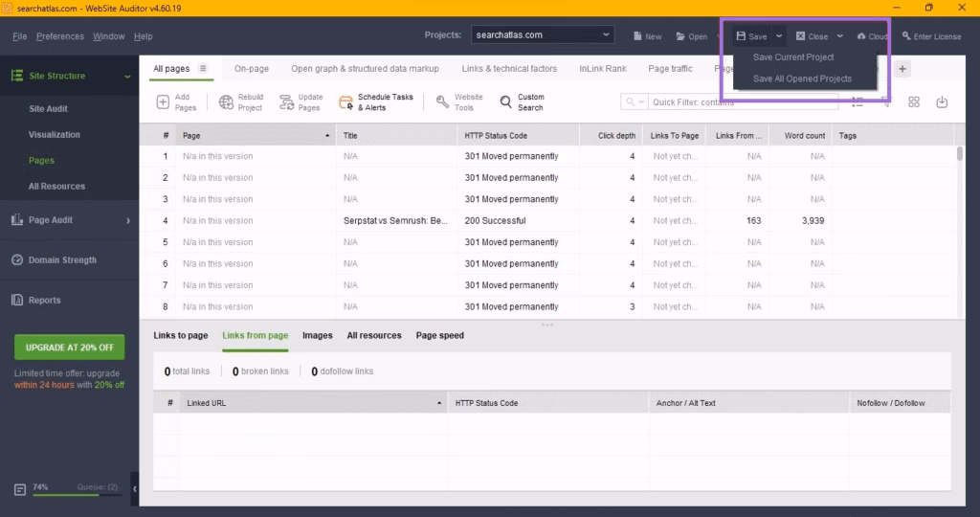Open the InLink Rank tab

click(602, 69)
